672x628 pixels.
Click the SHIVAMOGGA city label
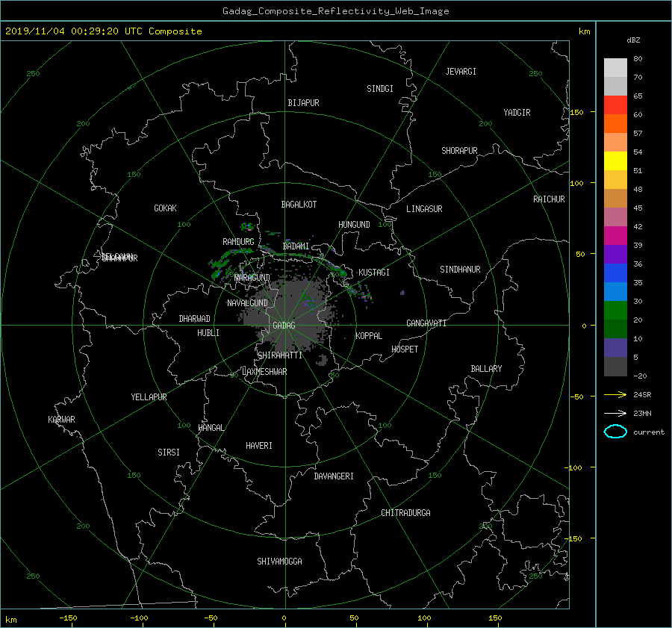click(x=279, y=562)
